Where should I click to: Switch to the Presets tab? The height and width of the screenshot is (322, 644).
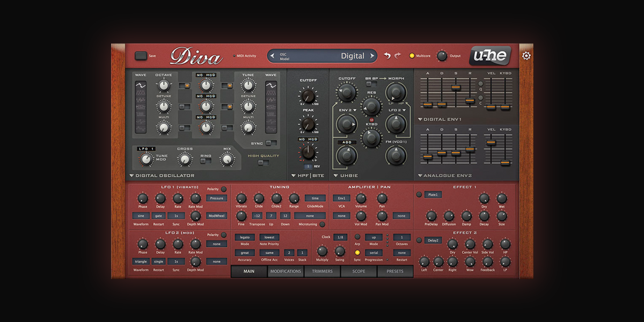[x=395, y=271]
